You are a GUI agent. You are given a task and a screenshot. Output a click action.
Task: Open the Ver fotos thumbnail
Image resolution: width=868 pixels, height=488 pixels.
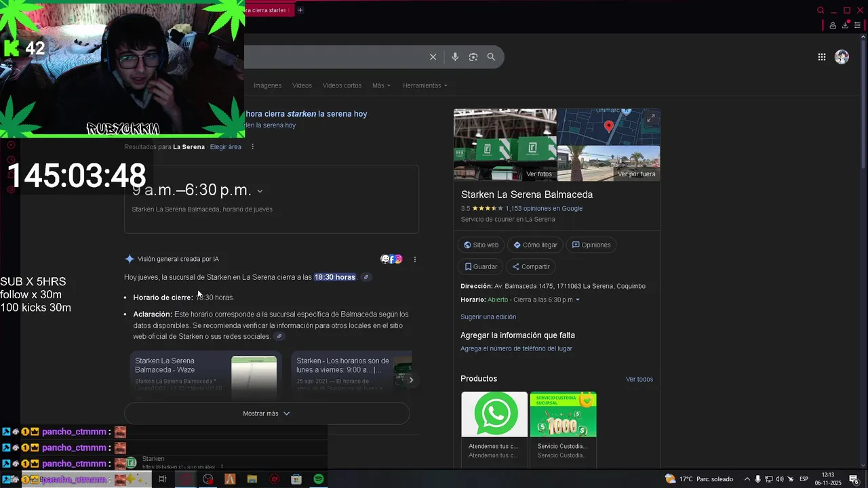[x=505, y=145]
